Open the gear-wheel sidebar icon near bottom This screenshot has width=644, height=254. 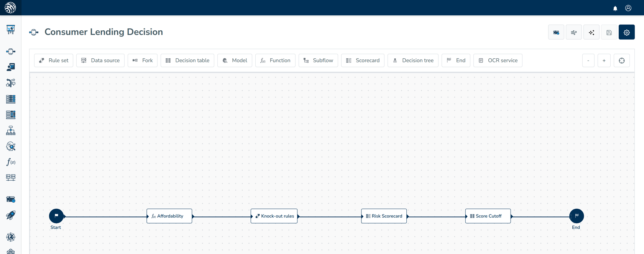(x=11, y=237)
